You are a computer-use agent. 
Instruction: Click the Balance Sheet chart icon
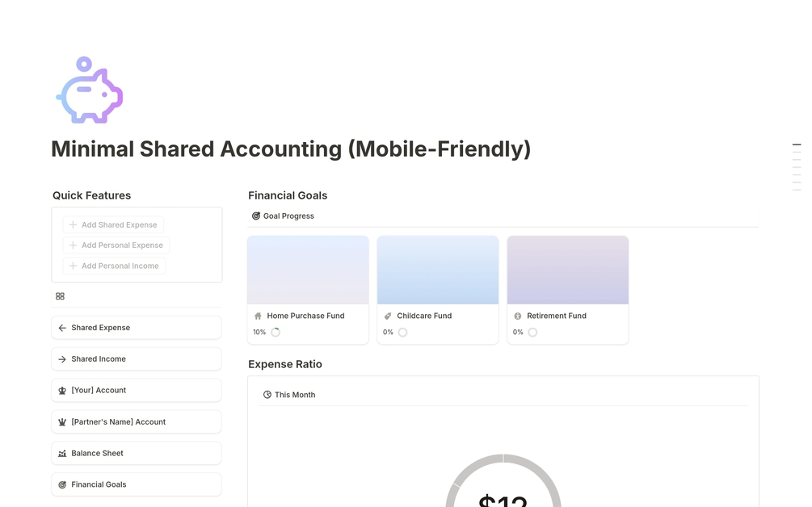[x=62, y=454]
